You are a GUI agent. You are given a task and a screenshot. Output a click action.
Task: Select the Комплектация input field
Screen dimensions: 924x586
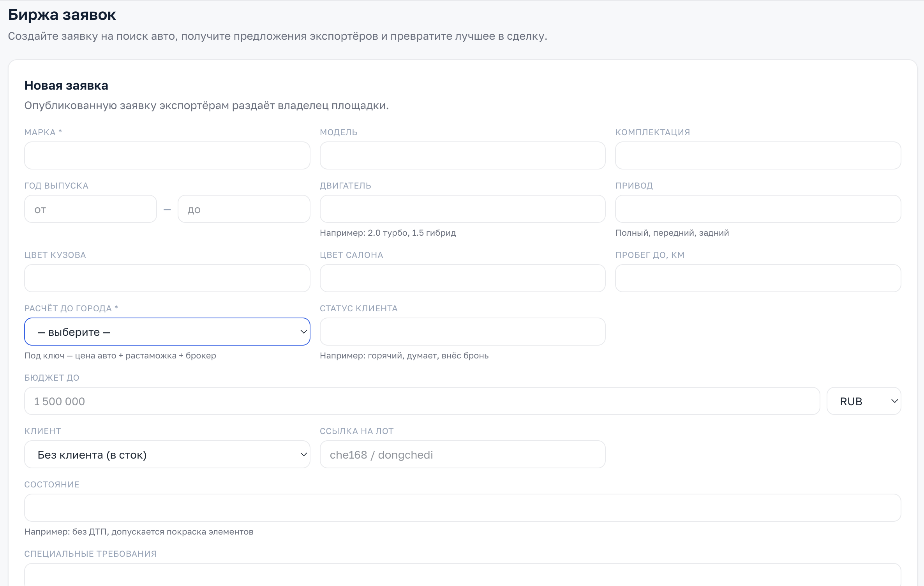pyautogui.click(x=758, y=155)
